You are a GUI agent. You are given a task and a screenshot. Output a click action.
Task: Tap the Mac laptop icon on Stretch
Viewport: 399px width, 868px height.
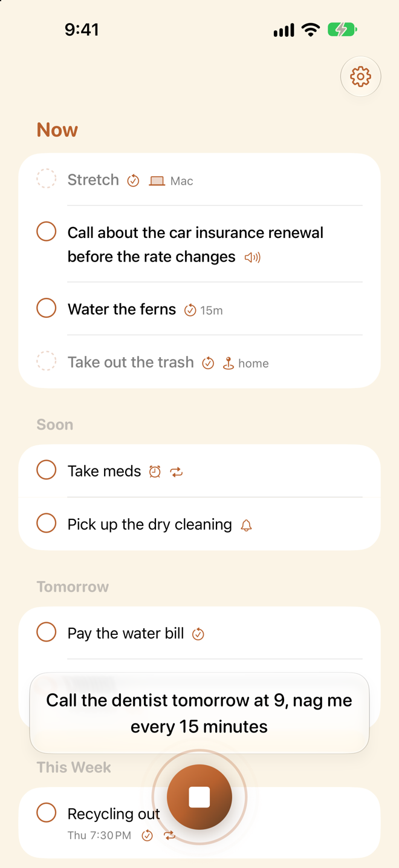(157, 181)
